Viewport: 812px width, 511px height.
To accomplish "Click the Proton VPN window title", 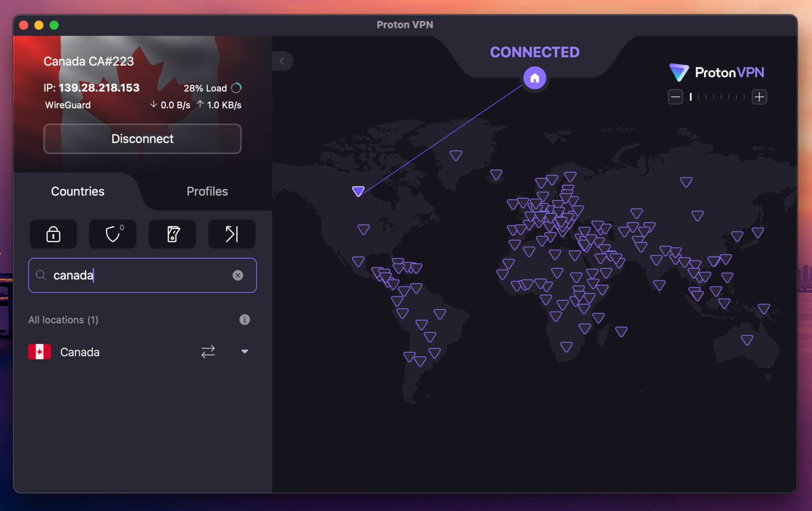I will point(405,25).
